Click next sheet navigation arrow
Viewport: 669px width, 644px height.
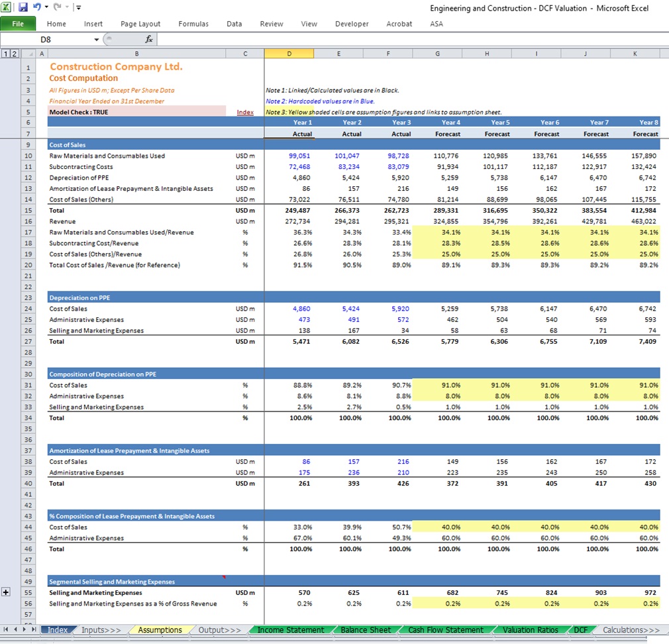coord(25,629)
